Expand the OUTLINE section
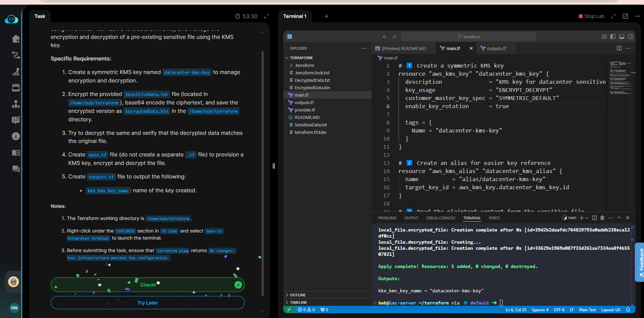 pos(297,295)
